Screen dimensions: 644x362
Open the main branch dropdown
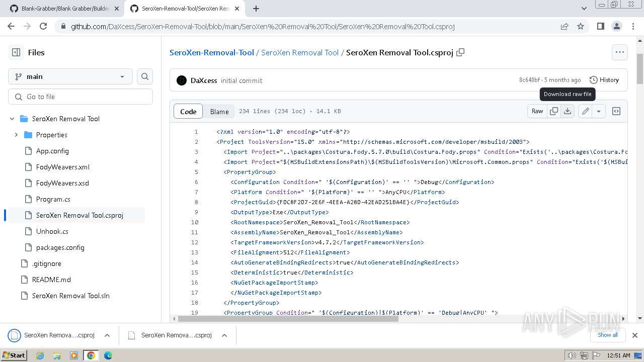point(70,76)
